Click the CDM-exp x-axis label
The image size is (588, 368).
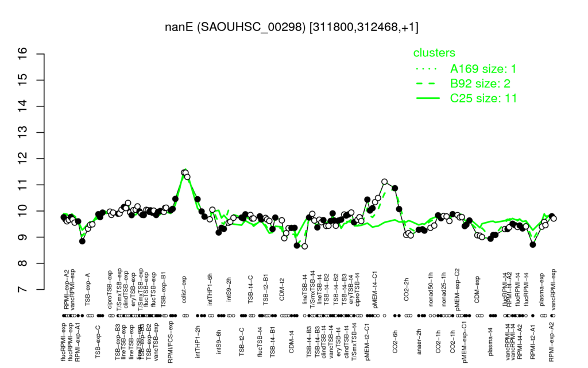477,289
